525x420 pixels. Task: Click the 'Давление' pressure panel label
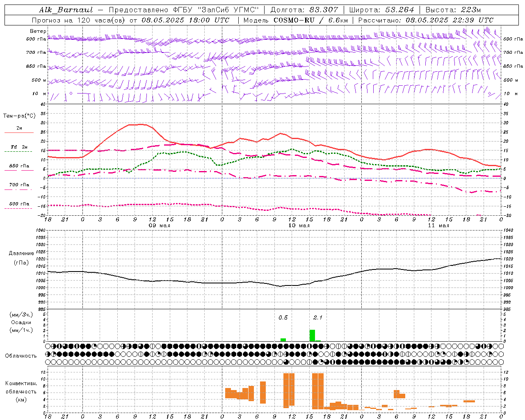pyautogui.click(x=21, y=253)
